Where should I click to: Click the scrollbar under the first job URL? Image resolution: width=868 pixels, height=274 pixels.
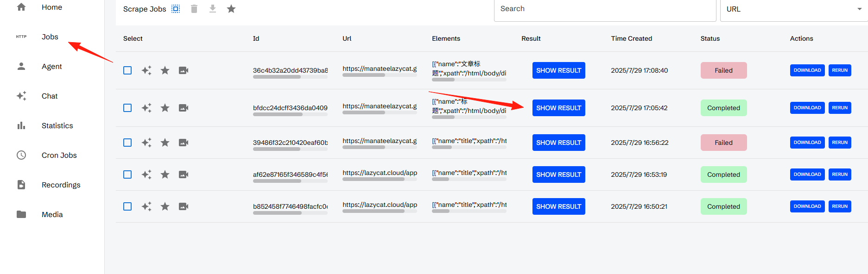tap(364, 75)
